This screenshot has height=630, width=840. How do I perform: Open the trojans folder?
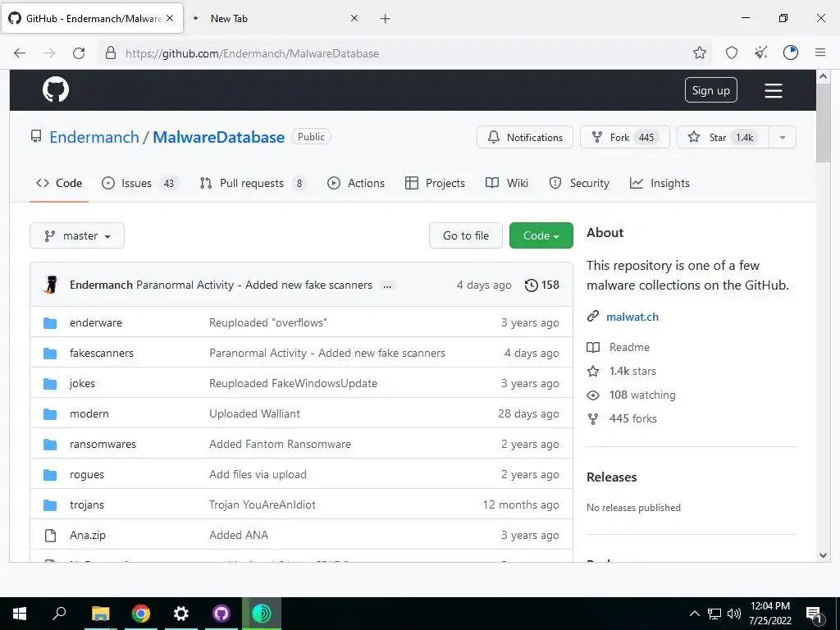[87, 504]
